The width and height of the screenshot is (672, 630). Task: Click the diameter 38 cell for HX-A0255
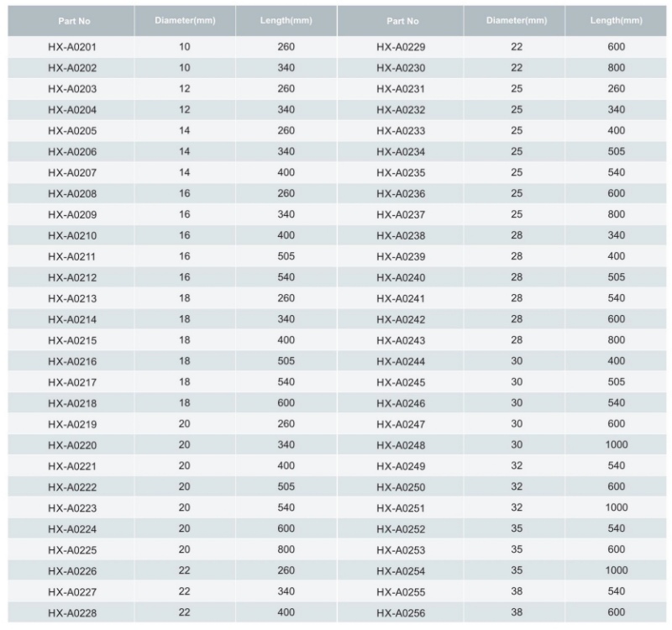pos(517,591)
